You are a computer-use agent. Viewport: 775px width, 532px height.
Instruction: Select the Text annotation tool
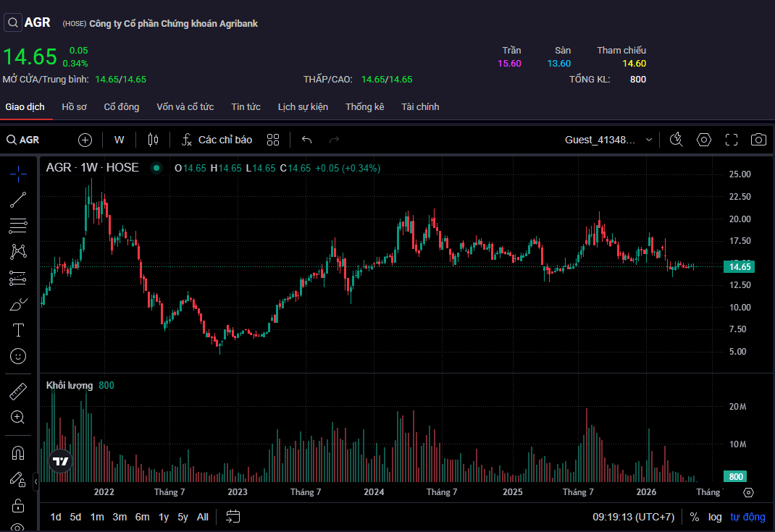18,330
